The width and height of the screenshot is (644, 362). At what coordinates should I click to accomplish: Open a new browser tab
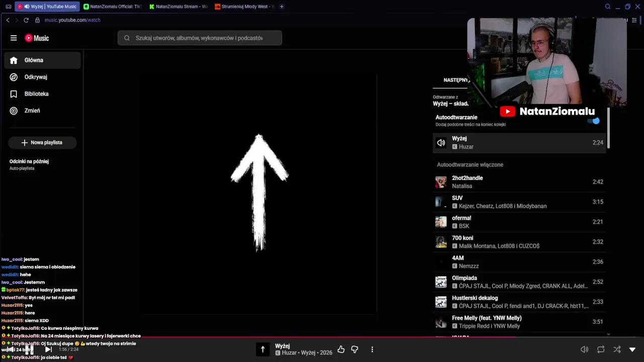pos(282,7)
